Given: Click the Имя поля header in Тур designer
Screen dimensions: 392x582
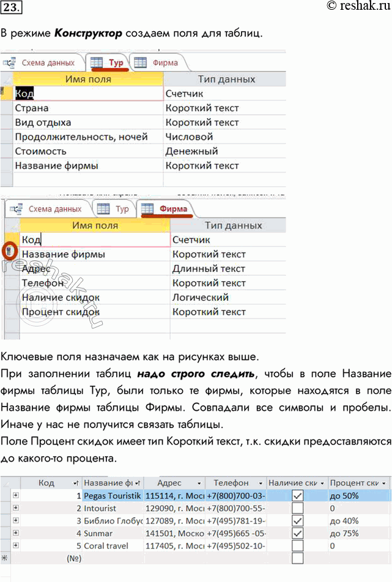Looking at the screenshot, I should tap(88, 79).
